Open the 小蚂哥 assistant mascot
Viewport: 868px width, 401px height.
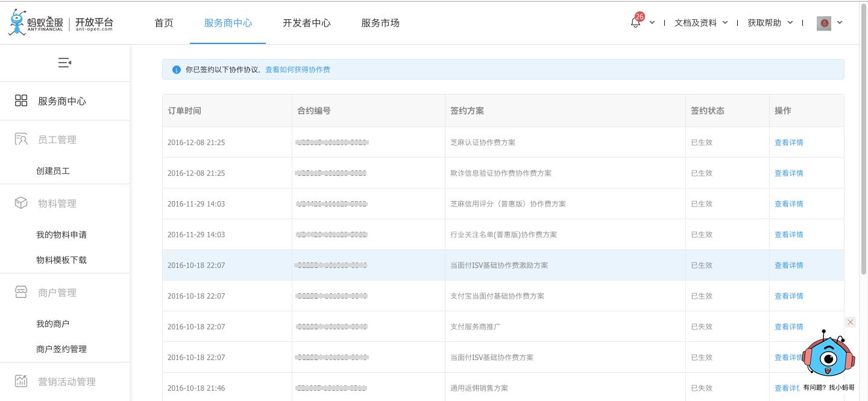[828, 357]
